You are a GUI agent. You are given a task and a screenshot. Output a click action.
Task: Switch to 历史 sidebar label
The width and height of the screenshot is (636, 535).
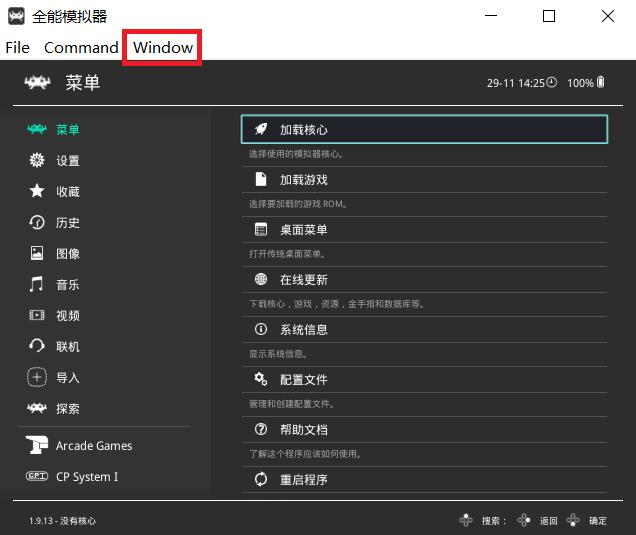point(68,223)
